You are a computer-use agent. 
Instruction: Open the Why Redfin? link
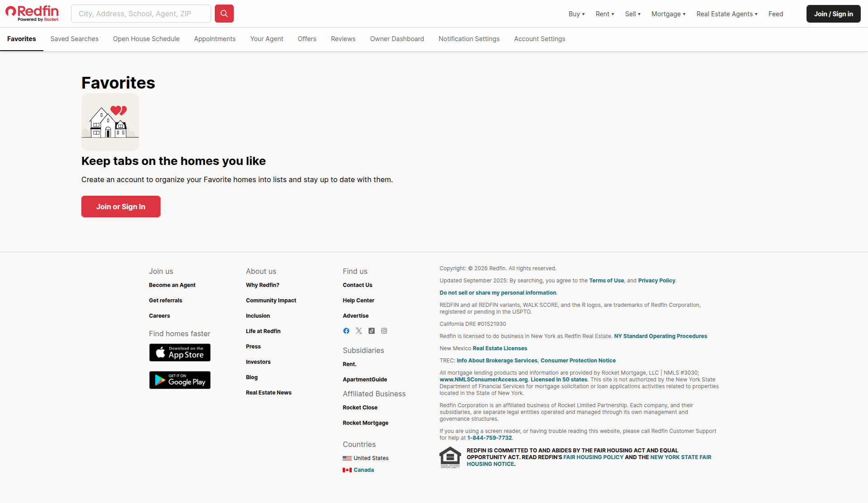(x=263, y=285)
